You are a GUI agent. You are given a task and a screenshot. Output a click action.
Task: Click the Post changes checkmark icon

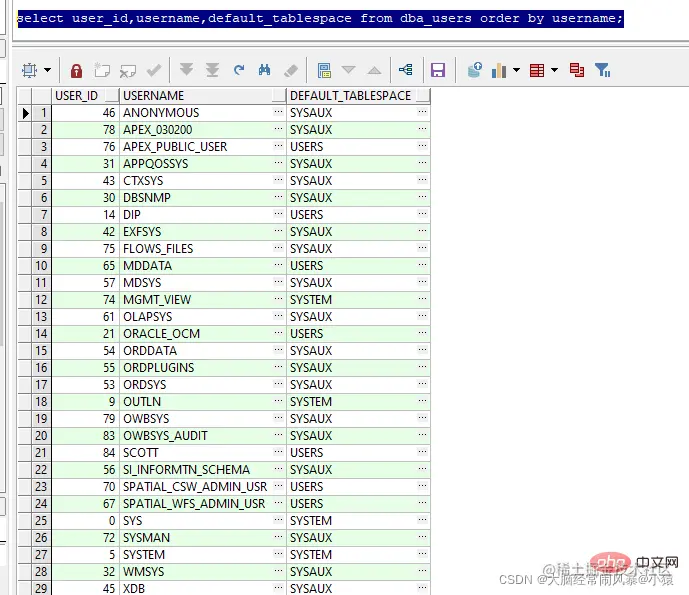pos(154,70)
